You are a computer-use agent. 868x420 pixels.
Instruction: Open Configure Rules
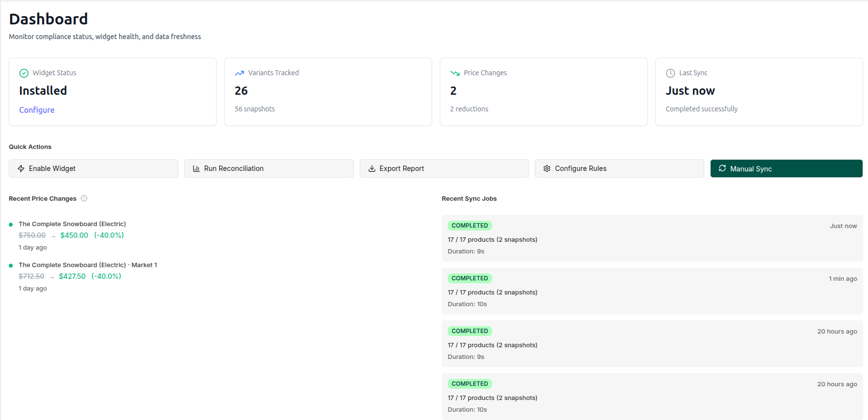619,168
